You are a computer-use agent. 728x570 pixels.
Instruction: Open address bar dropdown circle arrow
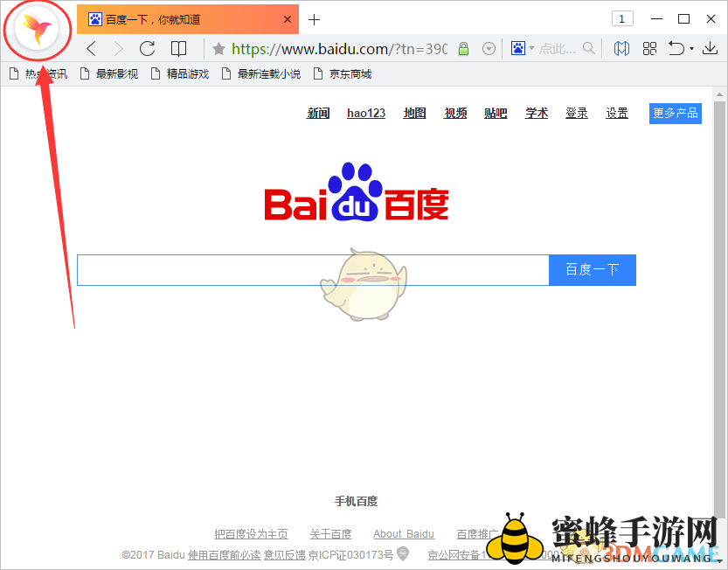(x=489, y=48)
